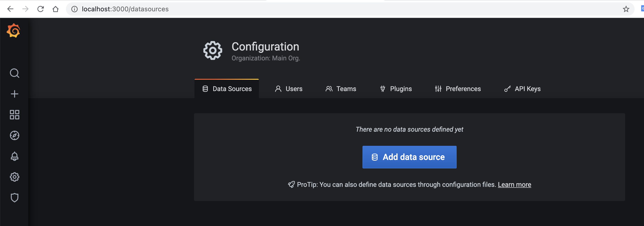Reload the page in browser
The height and width of the screenshot is (226, 644).
click(x=40, y=9)
